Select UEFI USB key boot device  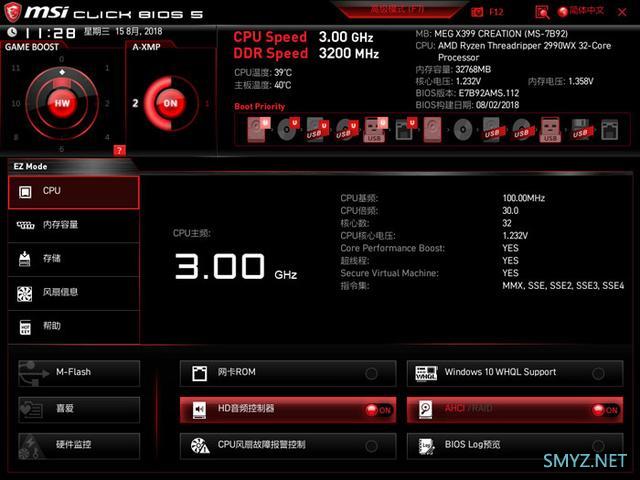pyautogui.click(x=375, y=130)
